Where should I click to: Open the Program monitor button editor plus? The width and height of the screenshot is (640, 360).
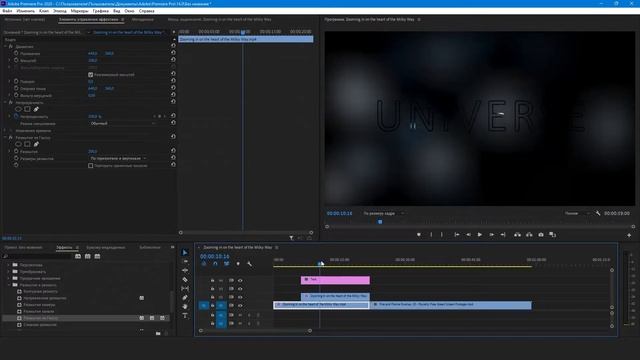point(629,235)
